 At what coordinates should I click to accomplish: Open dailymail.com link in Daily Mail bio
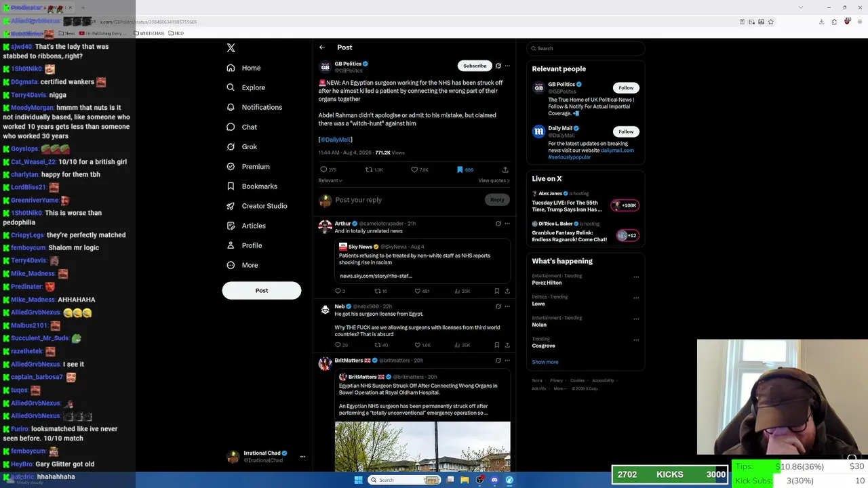click(617, 150)
